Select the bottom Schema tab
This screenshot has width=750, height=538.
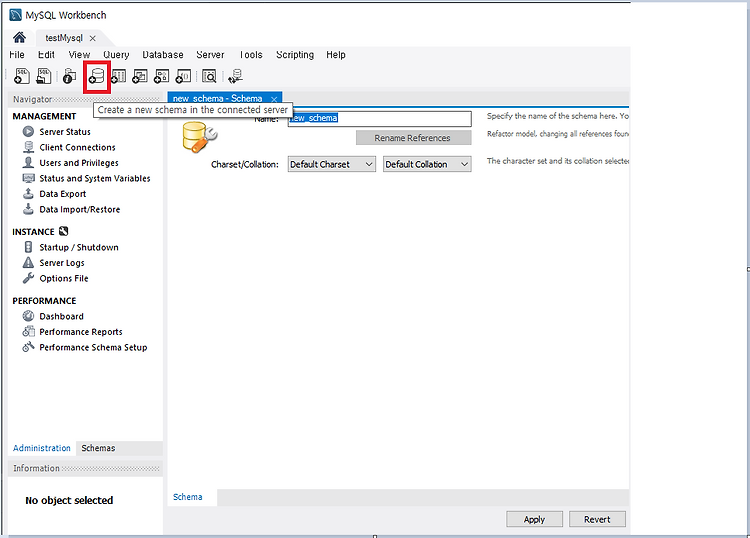188,496
